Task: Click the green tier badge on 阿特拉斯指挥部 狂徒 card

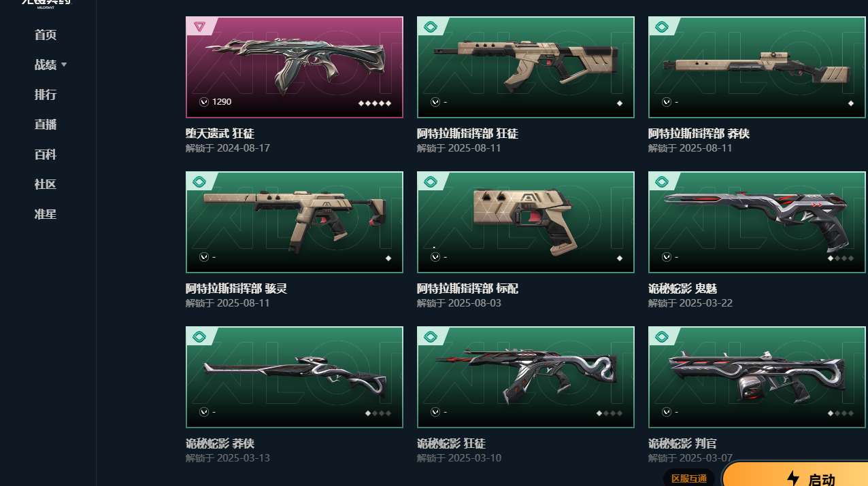Action: click(x=431, y=27)
